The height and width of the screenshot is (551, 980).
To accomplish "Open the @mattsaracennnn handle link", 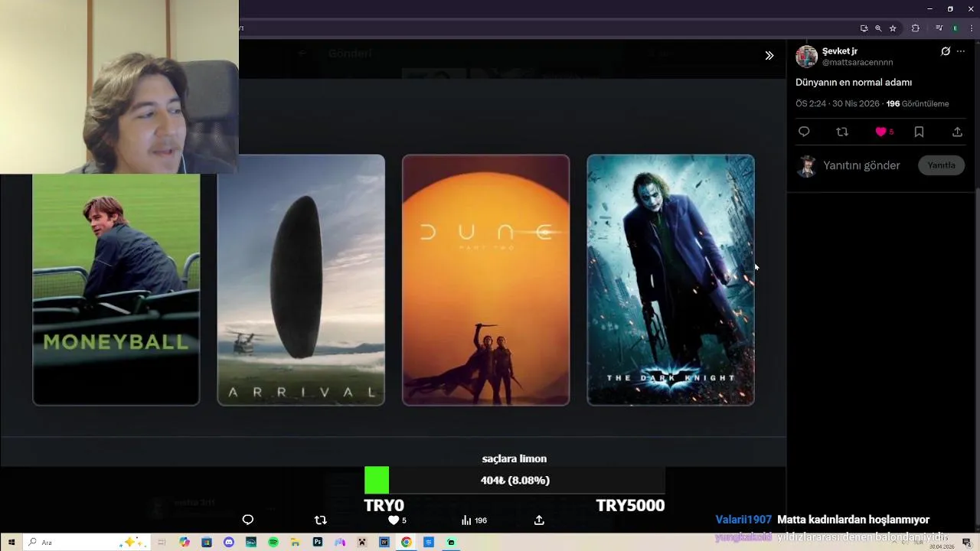I will (x=857, y=62).
